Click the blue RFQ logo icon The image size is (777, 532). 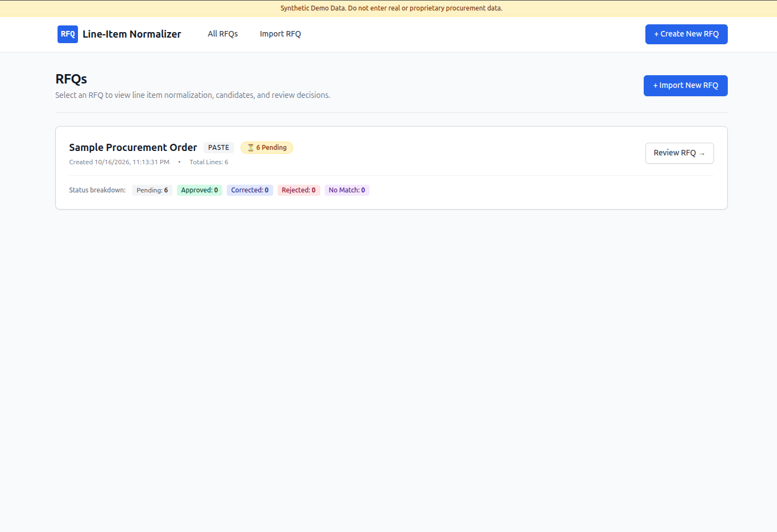(67, 34)
